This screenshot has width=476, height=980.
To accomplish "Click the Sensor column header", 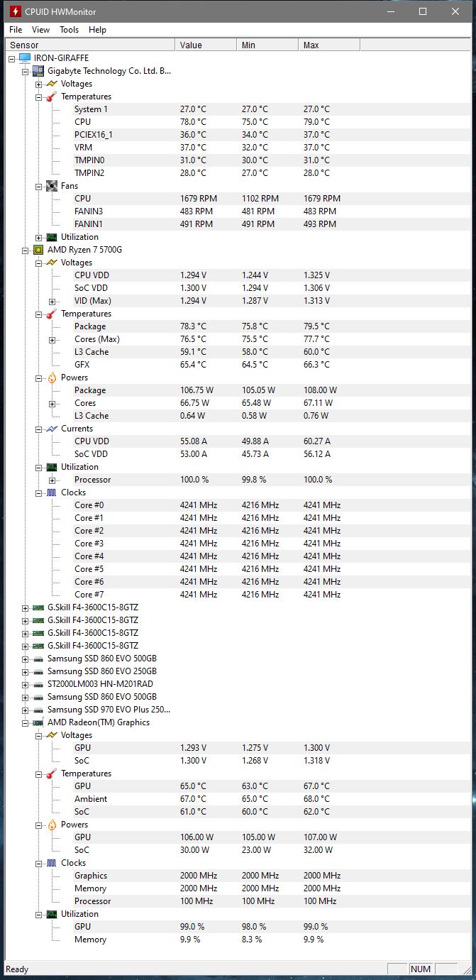I will click(90, 45).
